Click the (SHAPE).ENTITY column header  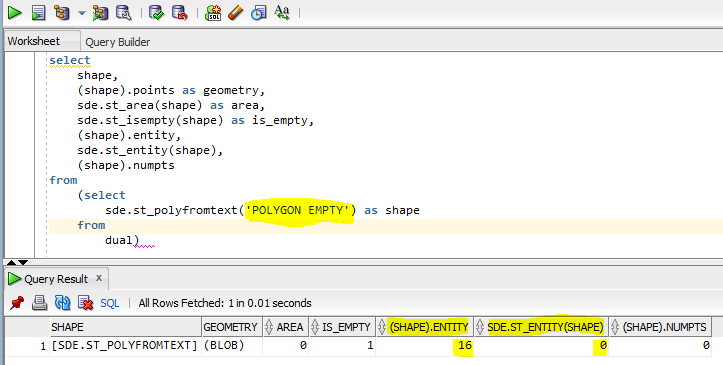(x=424, y=327)
